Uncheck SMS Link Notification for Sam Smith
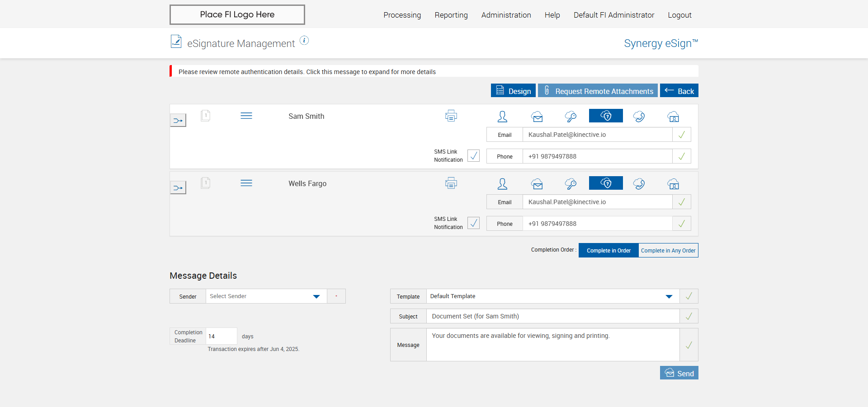The width and height of the screenshot is (868, 407). click(473, 156)
